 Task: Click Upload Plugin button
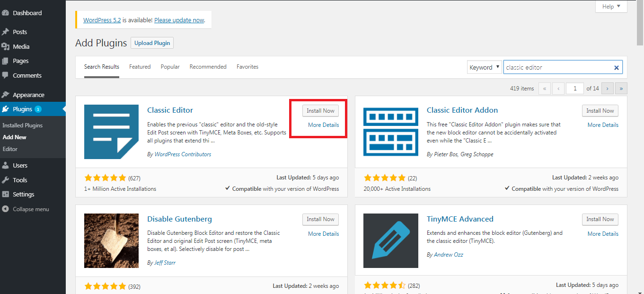pyautogui.click(x=152, y=43)
